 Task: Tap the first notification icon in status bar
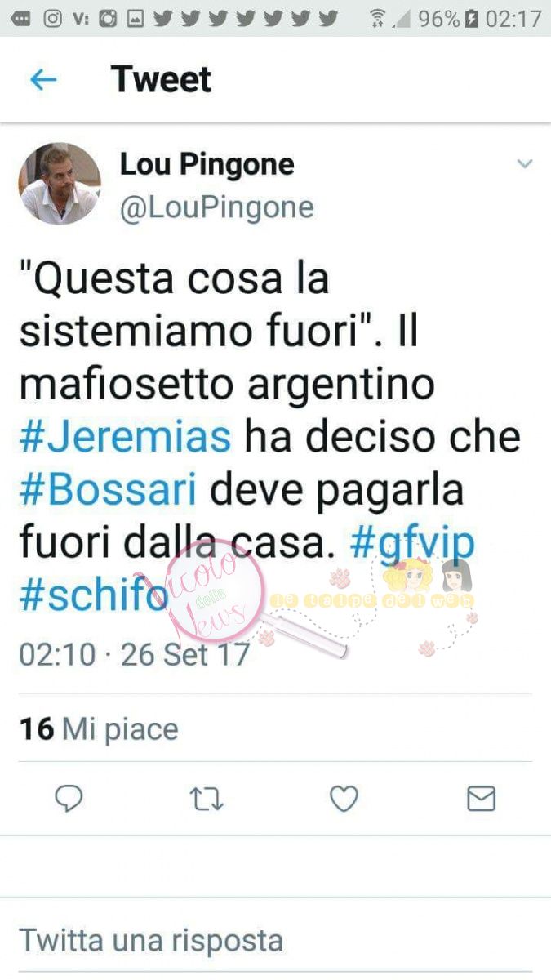coord(22,18)
